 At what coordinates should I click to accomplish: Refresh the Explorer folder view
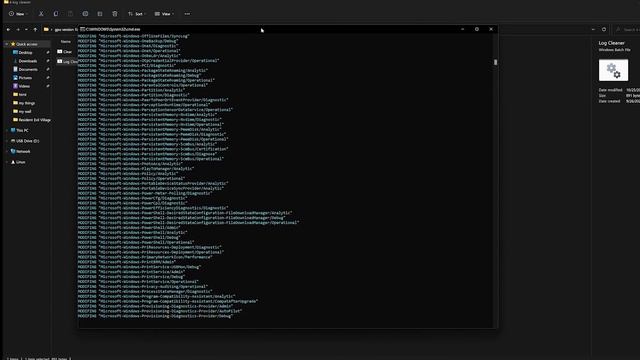pos(604,29)
